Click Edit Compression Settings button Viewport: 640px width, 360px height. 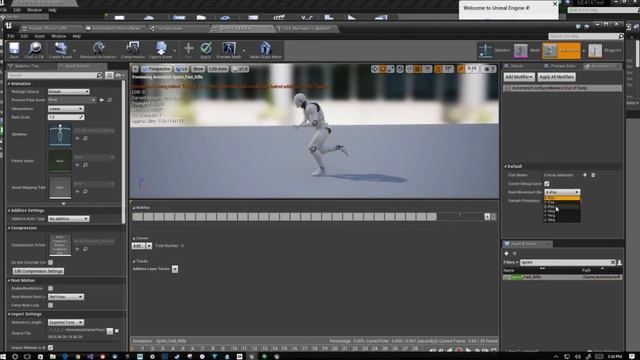[x=38, y=271]
